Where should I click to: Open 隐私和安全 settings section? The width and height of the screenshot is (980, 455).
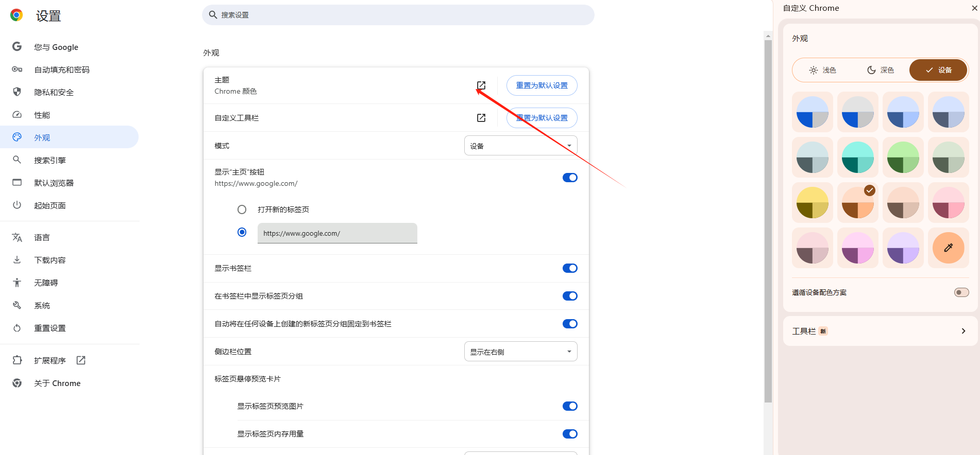pos(69,92)
